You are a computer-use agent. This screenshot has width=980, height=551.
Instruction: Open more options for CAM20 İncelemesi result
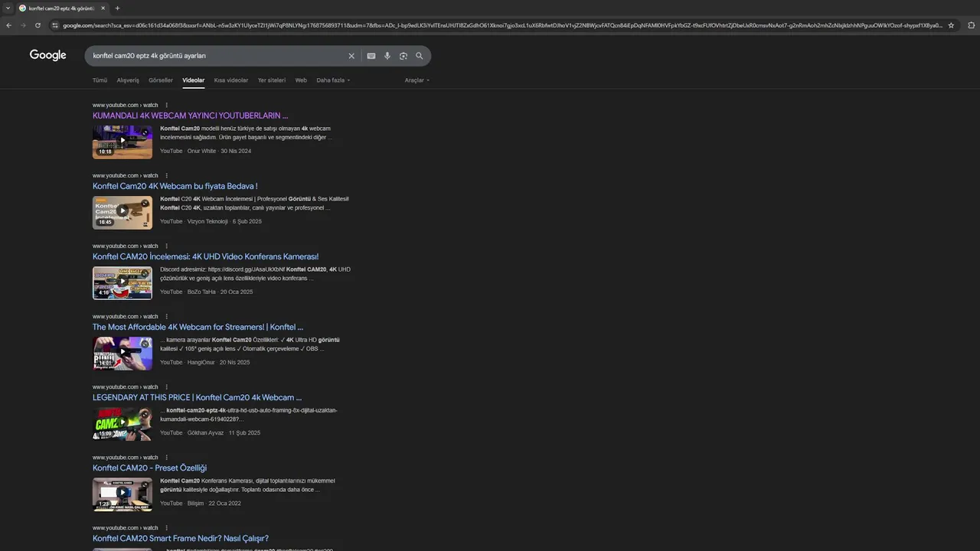click(x=166, y=246)
